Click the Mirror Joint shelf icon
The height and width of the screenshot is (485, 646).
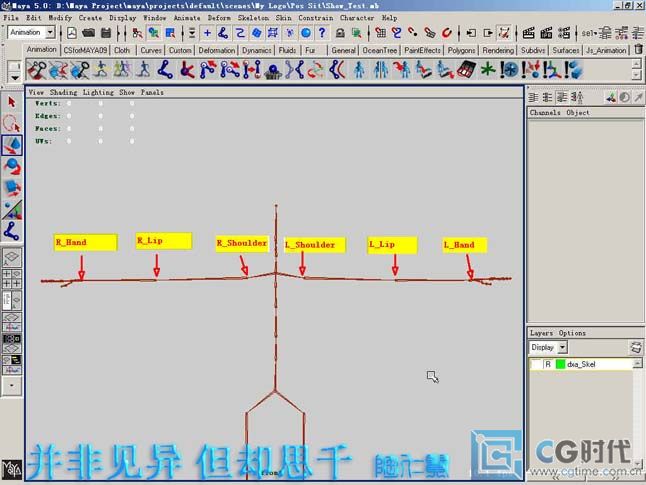[295, 69]
